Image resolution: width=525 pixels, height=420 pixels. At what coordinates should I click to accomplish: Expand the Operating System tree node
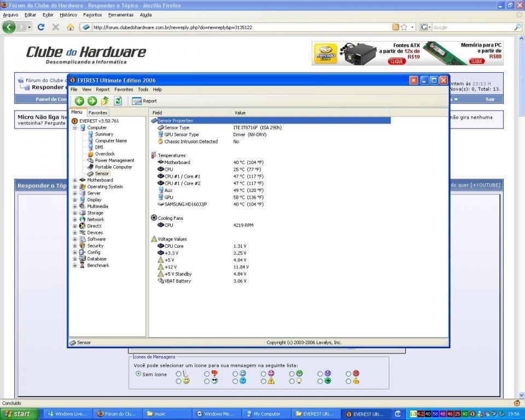(x=75, y=186)
